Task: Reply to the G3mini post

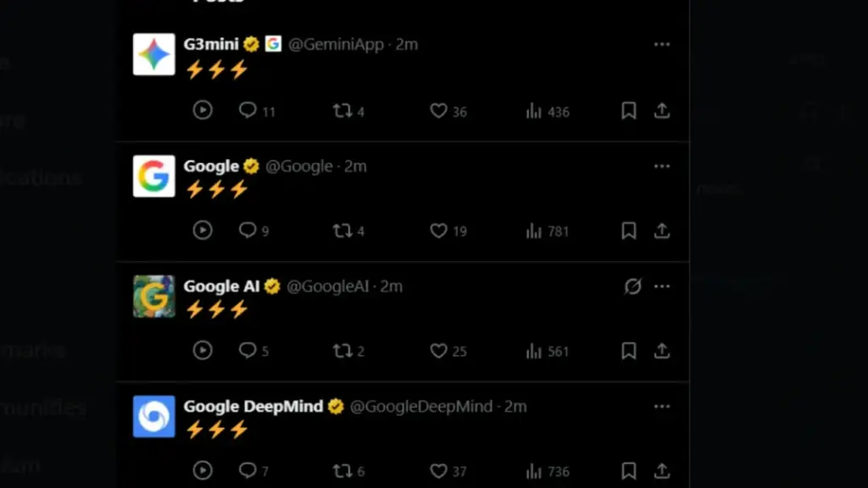Action: pos(248,111)
